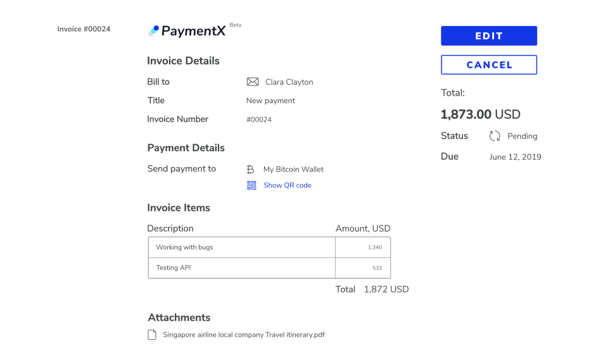Click the QR code icon
608x364 pixels.
(251, 185)
